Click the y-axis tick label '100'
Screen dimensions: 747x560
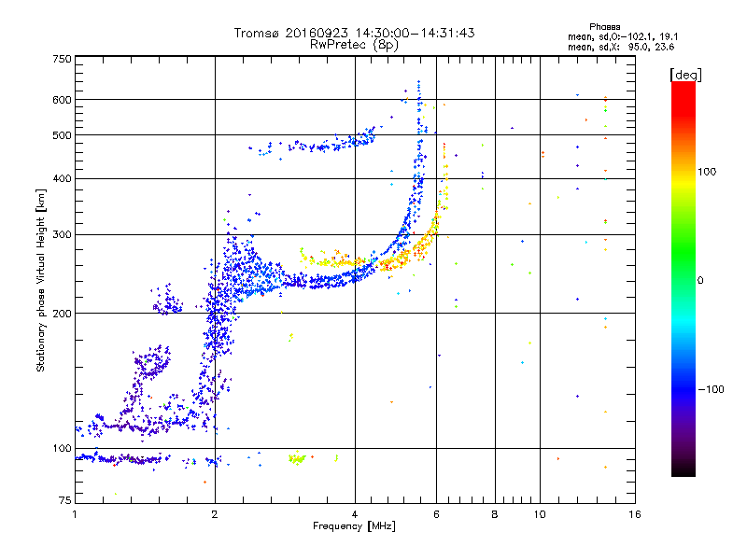click(62, 448)
